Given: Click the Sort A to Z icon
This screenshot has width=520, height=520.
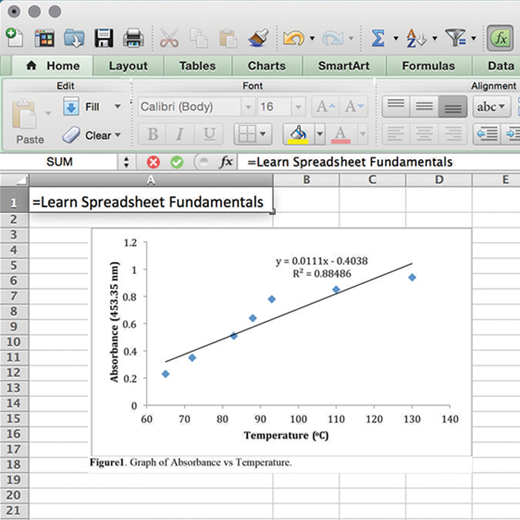Looking at the screenshot, I should tap(416, 38).
